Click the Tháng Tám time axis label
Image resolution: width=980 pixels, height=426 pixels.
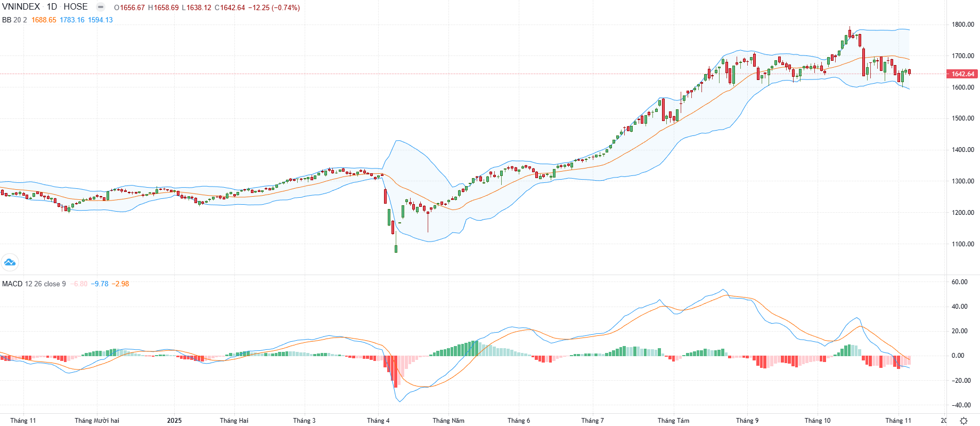(x=673, y=421)
